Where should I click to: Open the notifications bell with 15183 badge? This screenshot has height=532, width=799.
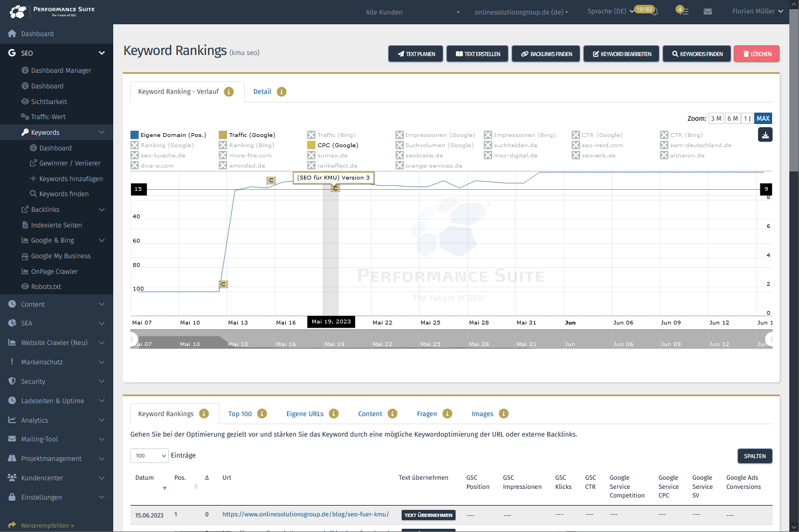(655, 11)
